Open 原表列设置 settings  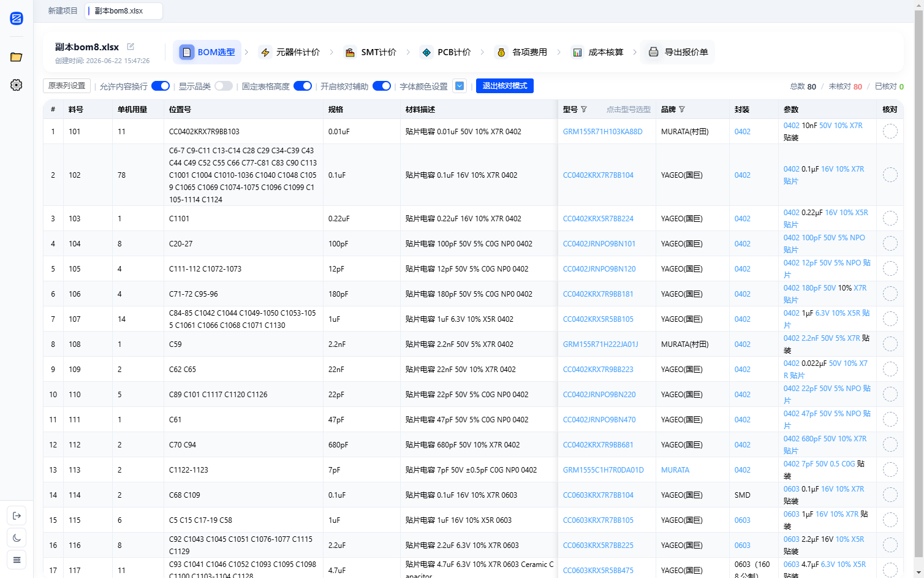click(x=67, y=86)
